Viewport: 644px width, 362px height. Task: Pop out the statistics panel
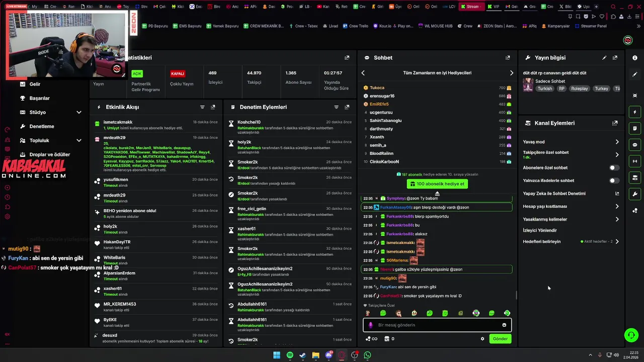pyautogui.click(x=347, y=58)
